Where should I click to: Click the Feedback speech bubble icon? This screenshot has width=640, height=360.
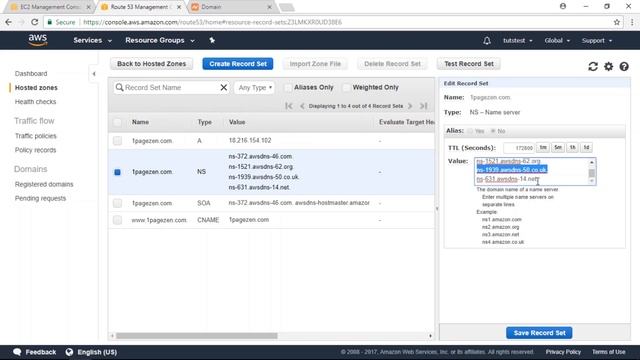17,352
